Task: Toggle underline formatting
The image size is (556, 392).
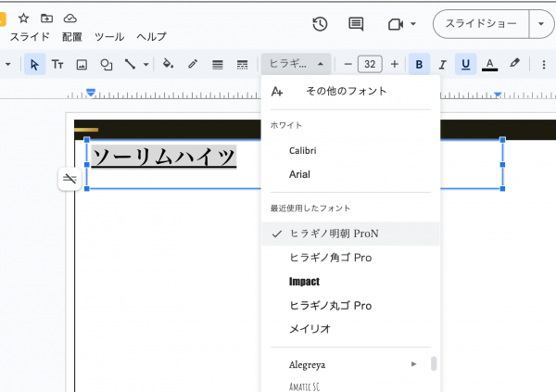Action: [465, 64]
